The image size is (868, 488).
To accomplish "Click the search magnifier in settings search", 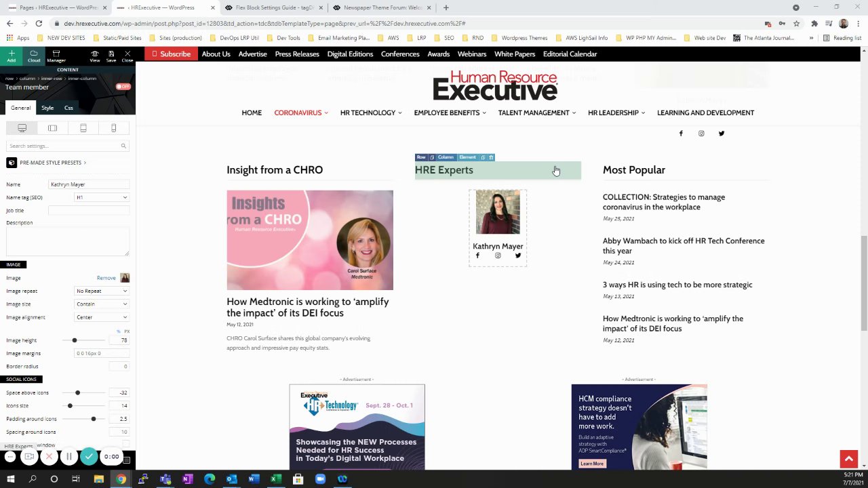I will click(x=123, y=146).
